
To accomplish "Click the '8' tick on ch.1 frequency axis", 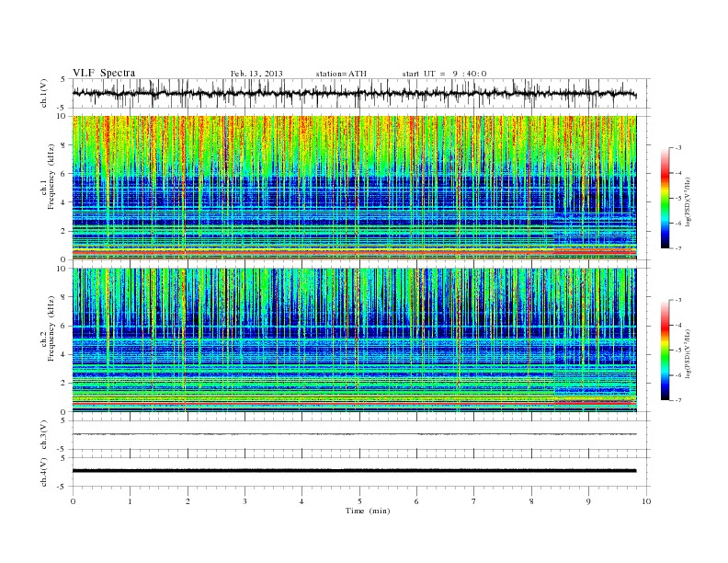I will pyautogui.click(x=64, y=145).
